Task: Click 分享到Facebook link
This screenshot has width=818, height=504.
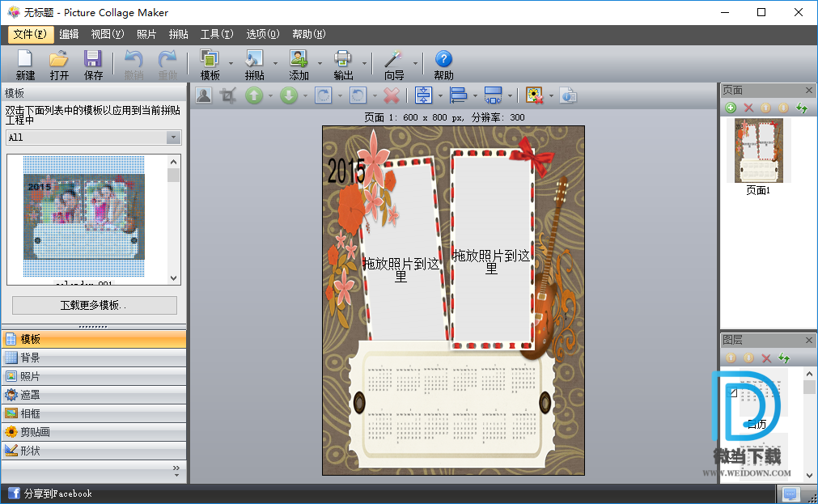Action: 58,493
